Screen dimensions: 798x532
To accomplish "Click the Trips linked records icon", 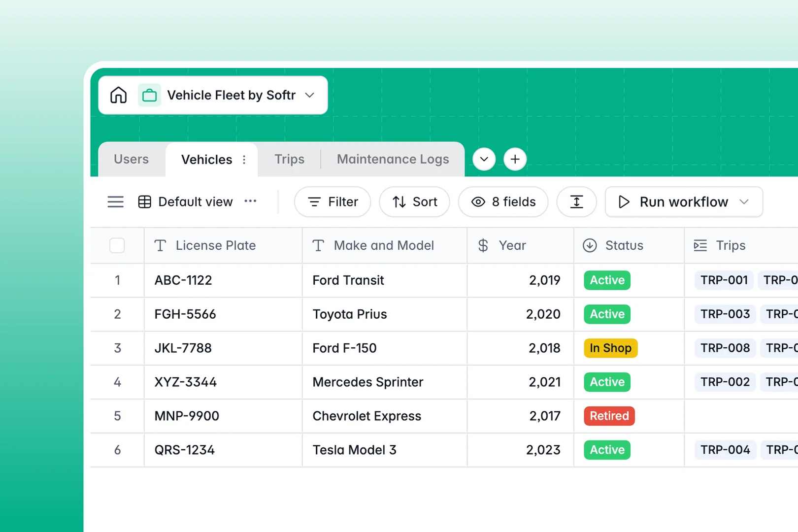I will (700, 245).
